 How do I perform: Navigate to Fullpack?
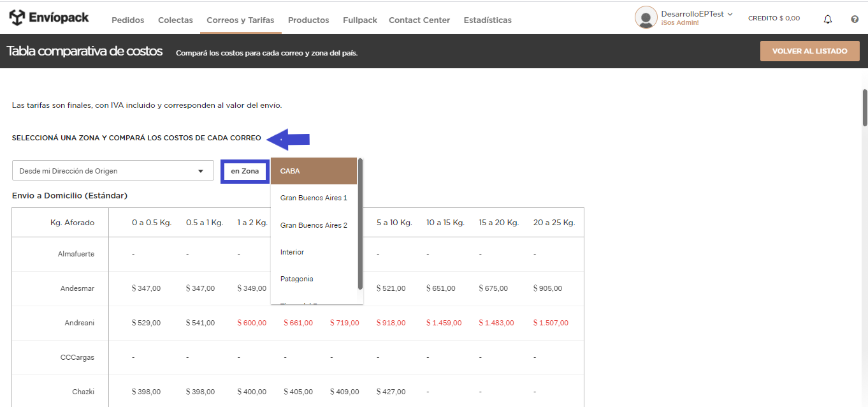click(360, 20)
